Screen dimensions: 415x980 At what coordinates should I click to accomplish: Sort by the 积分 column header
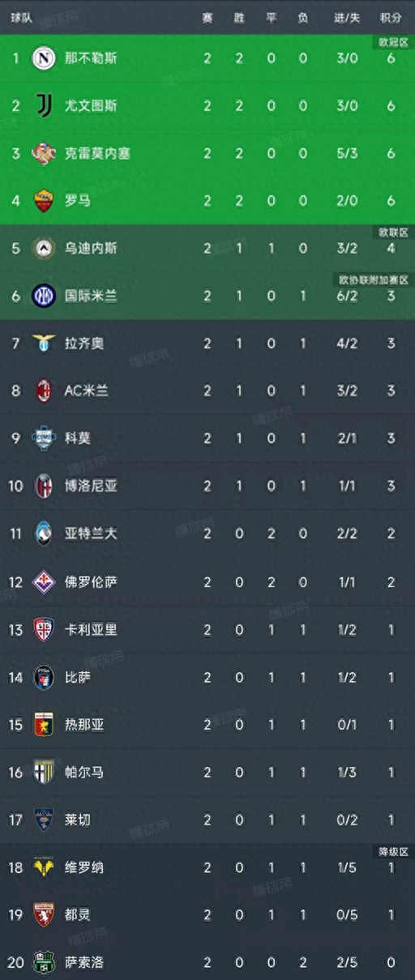(391, 17)
